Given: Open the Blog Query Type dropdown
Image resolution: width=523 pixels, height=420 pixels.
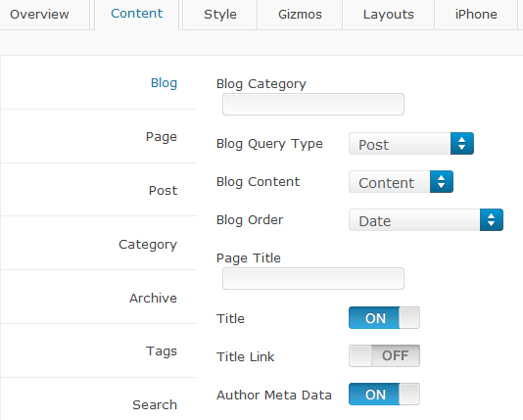Looking at the screenshot, I should pyautogui.click(x=411, y=144).
